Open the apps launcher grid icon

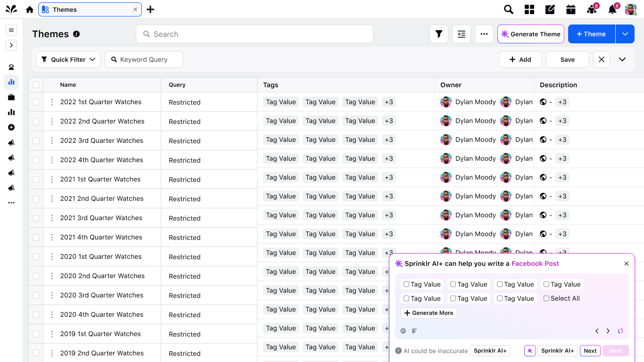(529, 9)
